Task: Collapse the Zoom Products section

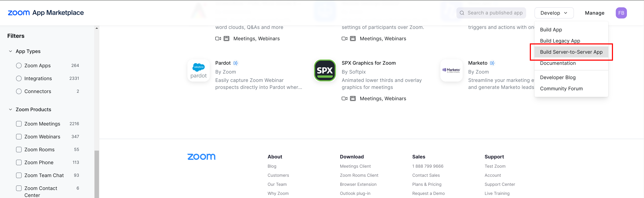Action: (x=10, y=109)
